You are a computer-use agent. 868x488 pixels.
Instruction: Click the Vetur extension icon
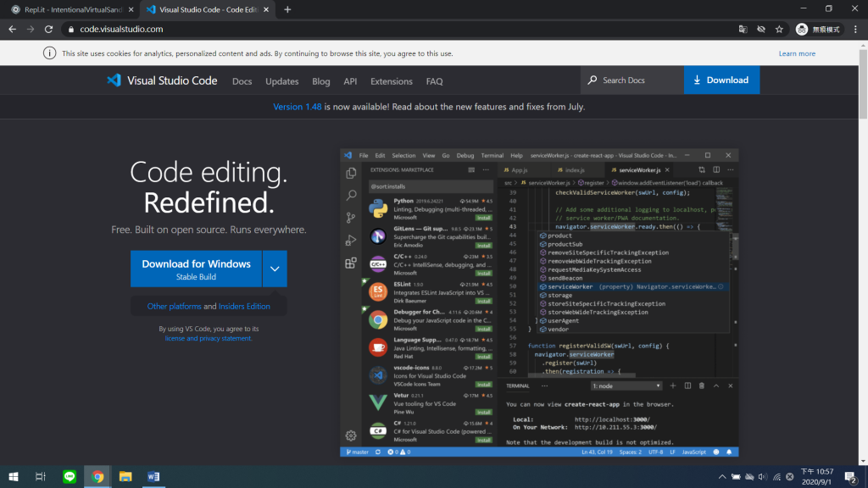pos(378,402)
